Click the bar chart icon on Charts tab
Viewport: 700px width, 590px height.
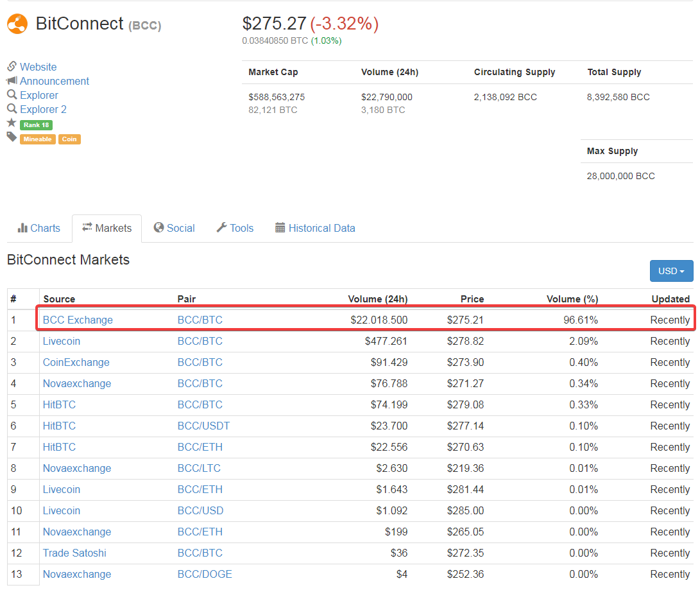(22, 228)
